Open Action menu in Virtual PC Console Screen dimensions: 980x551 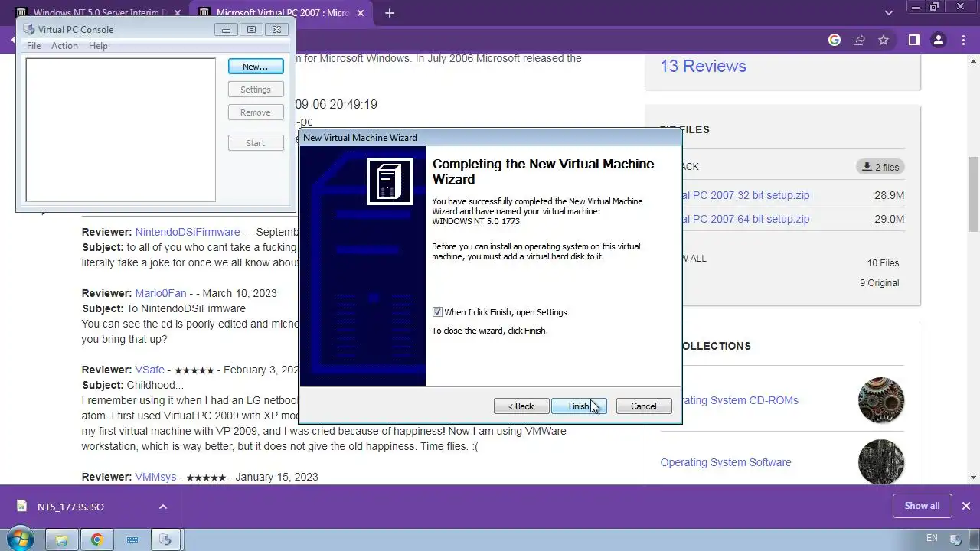click(64, 46)
